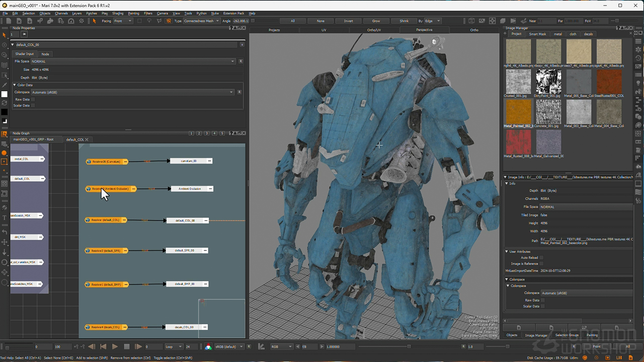Enable Auto Reload checkbox in User Attributes
The height and width of the screenshot is (362, 644).
tap(542, 257)
